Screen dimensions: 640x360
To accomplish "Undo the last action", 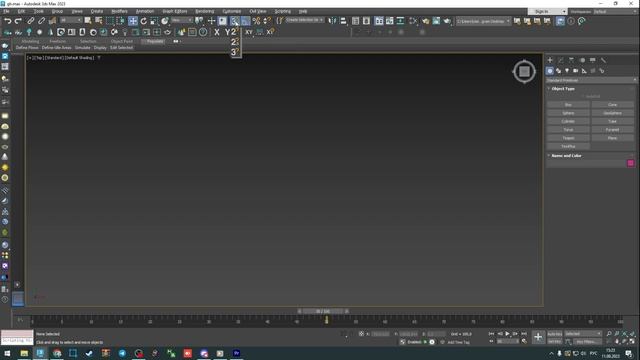I will [8, 21].
